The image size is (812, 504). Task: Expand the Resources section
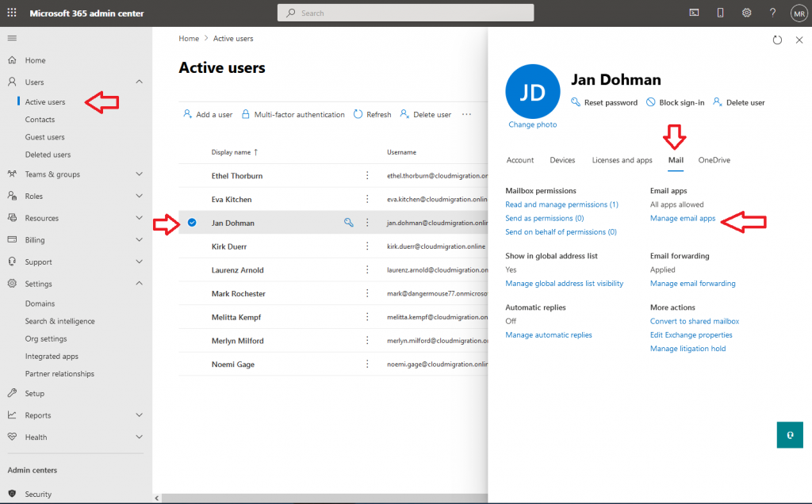pyautogui.click(x=139, y=218)
